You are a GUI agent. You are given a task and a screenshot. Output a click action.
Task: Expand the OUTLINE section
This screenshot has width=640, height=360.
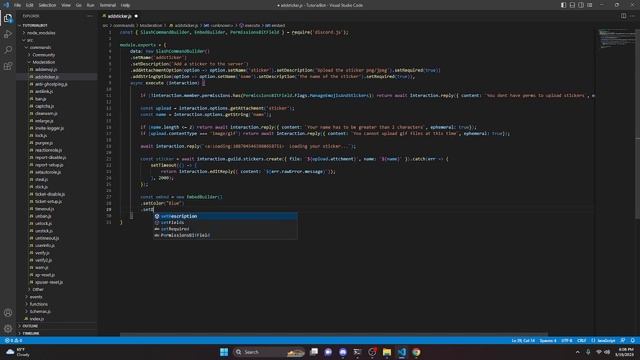[x=30, y=326]
